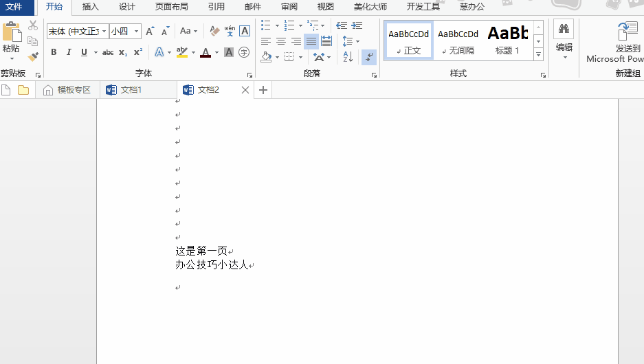Toggle show paragraph marks
This screenshot has height=364, width=644.
click(369, 56)
